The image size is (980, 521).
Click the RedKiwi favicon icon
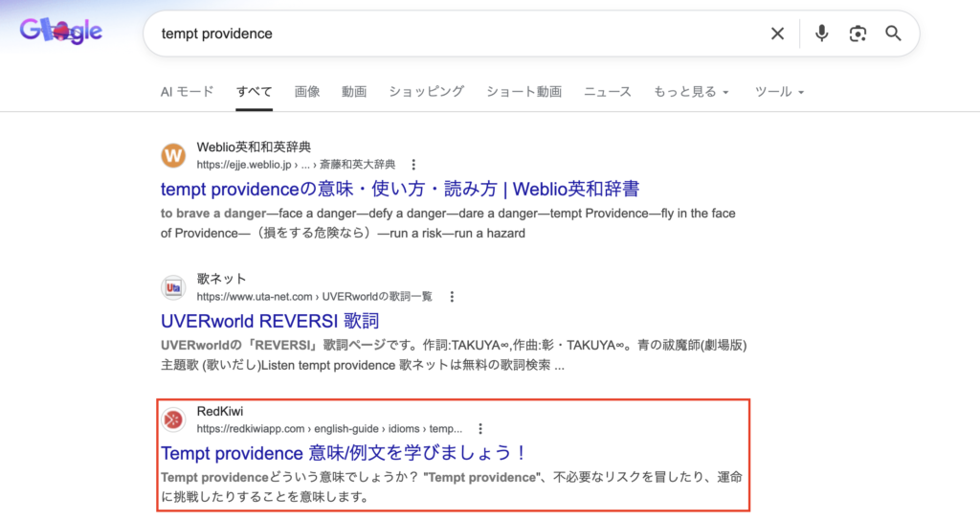point(173,419)
